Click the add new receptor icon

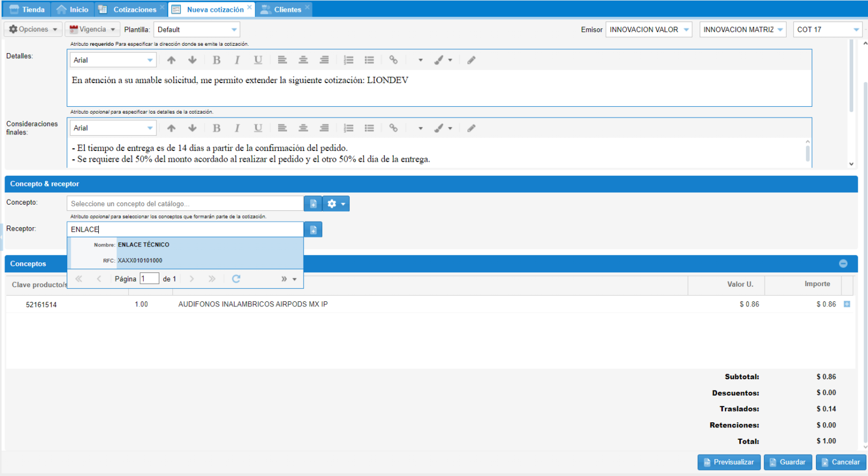click(313, 230)
